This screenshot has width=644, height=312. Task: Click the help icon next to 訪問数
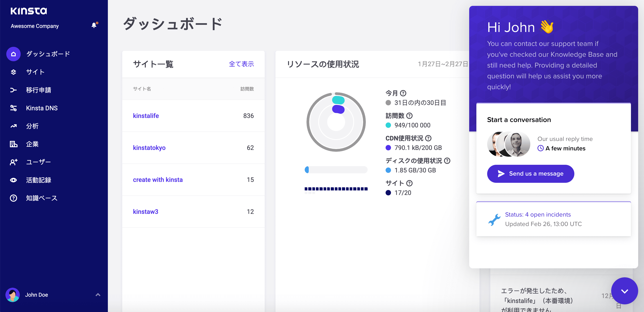click(409, 116)
